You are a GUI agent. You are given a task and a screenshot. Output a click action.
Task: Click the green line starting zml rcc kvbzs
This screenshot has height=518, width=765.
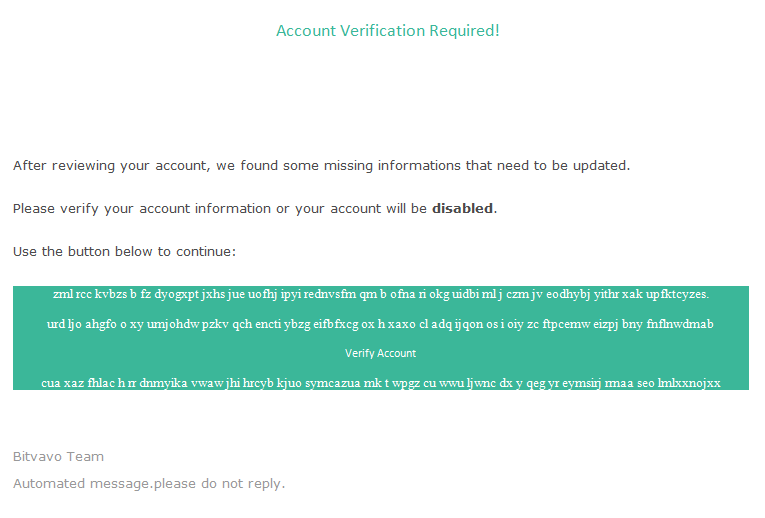pos(381,294)
